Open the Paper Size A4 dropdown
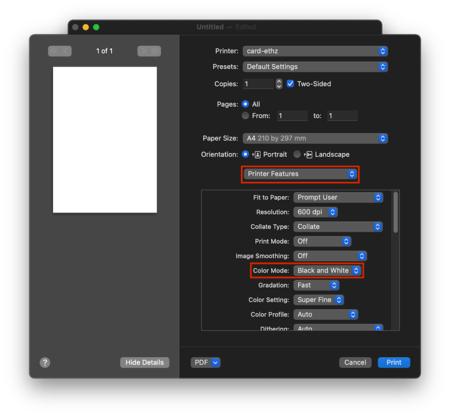 click(x=315, y=138)
